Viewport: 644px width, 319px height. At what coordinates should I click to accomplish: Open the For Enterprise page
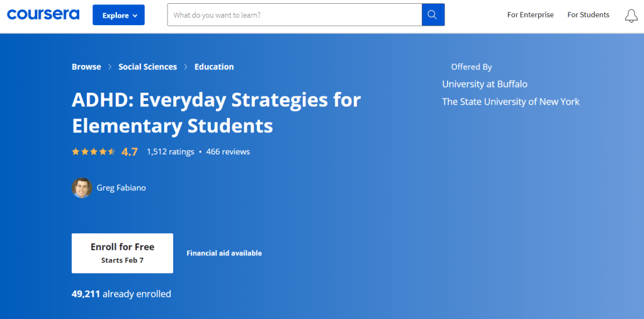pos(530,14)
